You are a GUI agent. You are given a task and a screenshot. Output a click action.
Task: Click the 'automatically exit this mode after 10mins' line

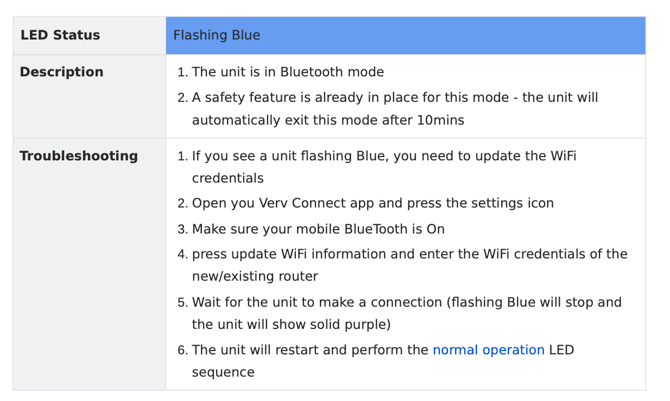click(x=328, y=120)
